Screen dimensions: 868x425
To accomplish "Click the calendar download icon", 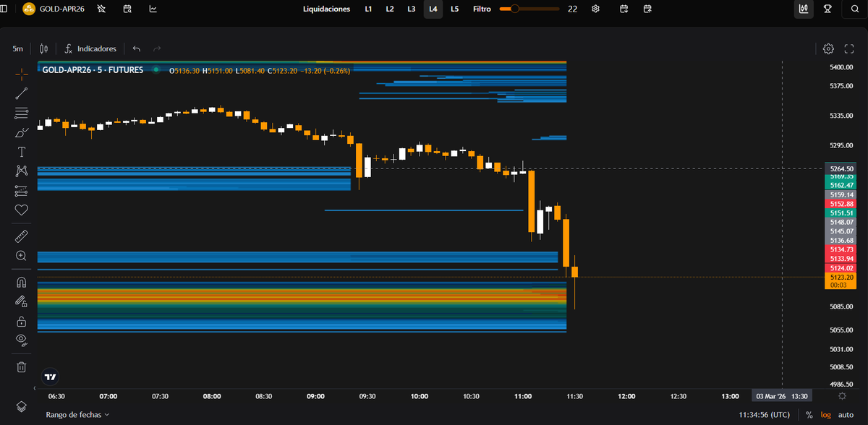I will [624, 9].
